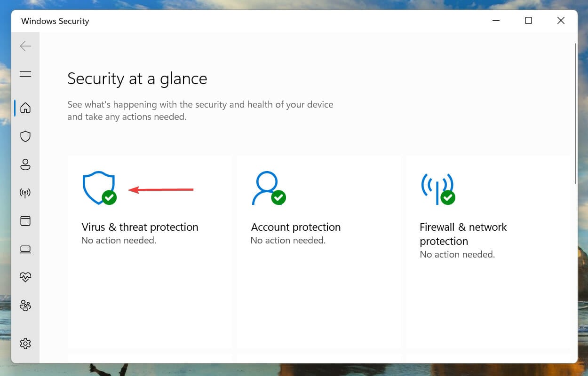
Task: Click the Security at a glance heading
Action: tap(137, 78)
